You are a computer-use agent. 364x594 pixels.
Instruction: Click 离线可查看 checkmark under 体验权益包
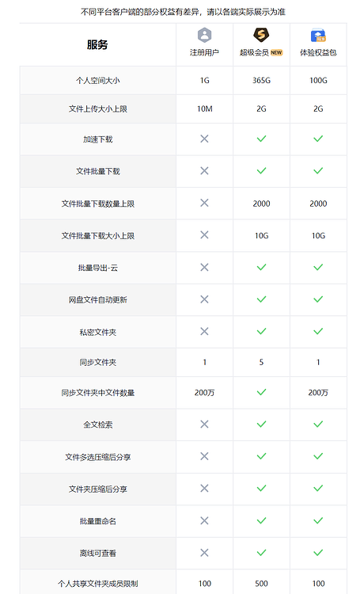pos(318,553)
